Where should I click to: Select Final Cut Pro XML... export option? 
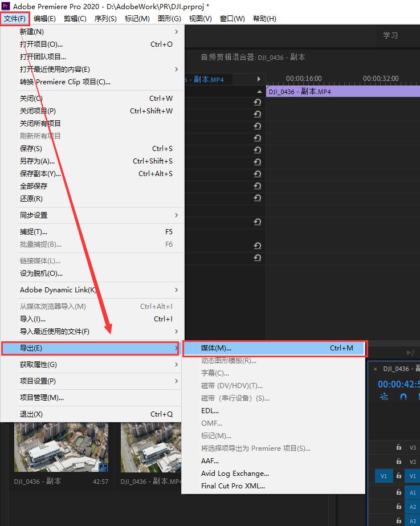273,486
